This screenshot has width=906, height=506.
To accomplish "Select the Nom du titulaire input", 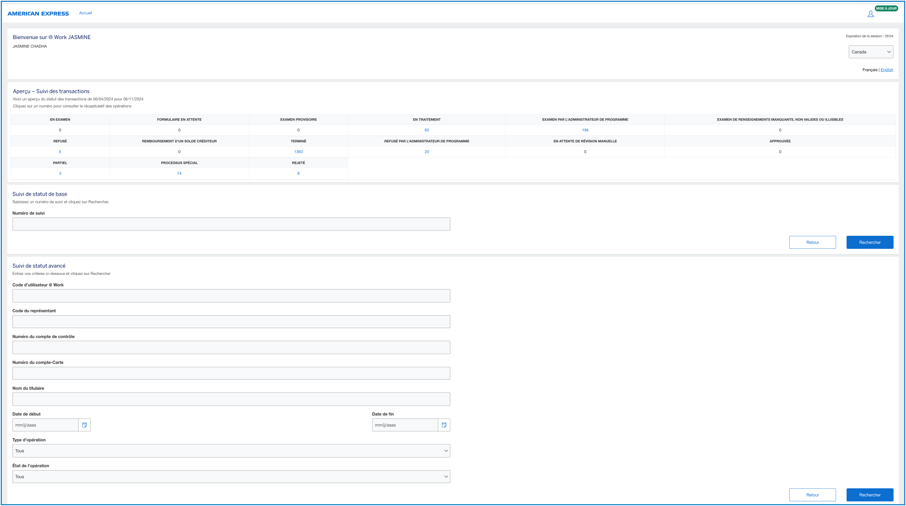I will 231,399.
